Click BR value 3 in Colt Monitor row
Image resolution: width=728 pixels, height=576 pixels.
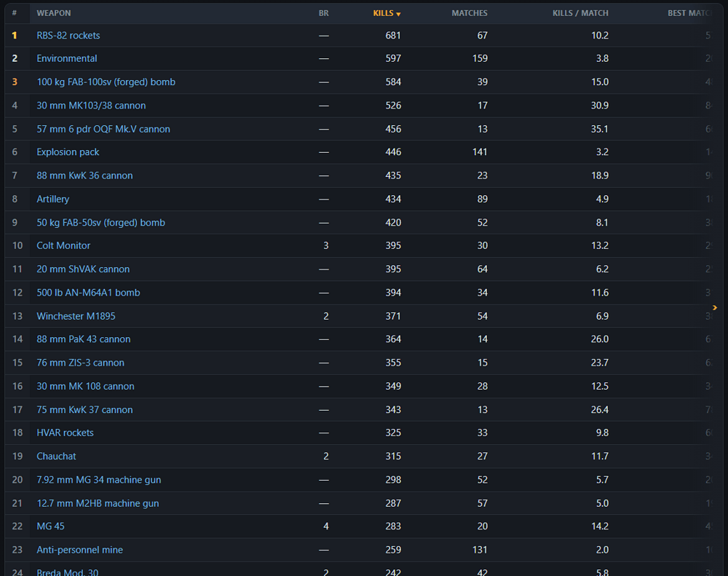coord(326,245)
